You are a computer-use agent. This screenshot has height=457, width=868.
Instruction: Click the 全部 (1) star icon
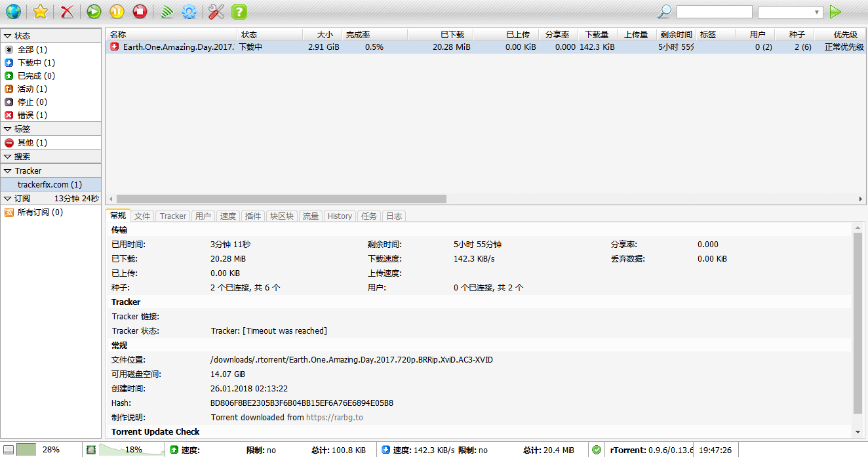(x=9, y=49)
